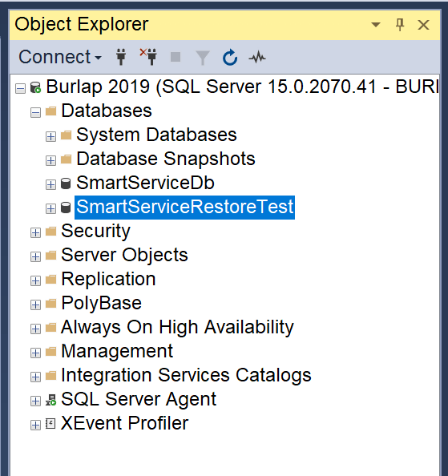Screen dimensions: 448x476
Task: Expand Integration Services Catalogs node
Action: point(35,377)
